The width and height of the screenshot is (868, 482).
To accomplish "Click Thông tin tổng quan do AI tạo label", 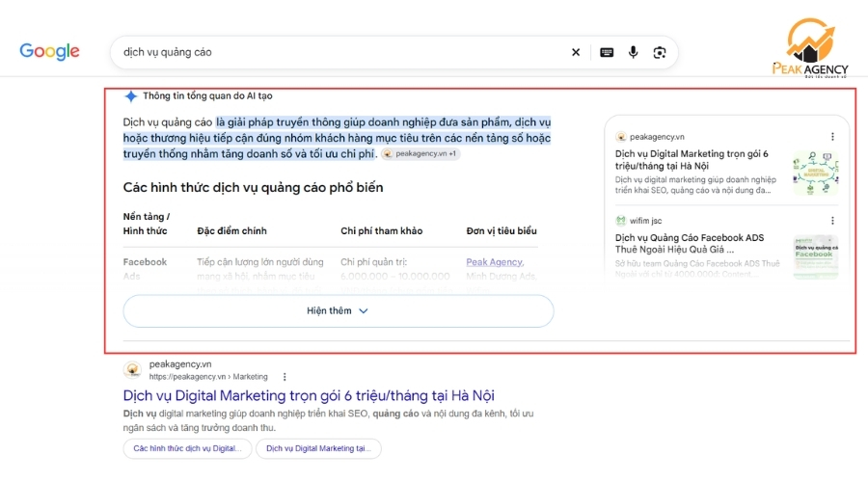I will click(207, 95).
